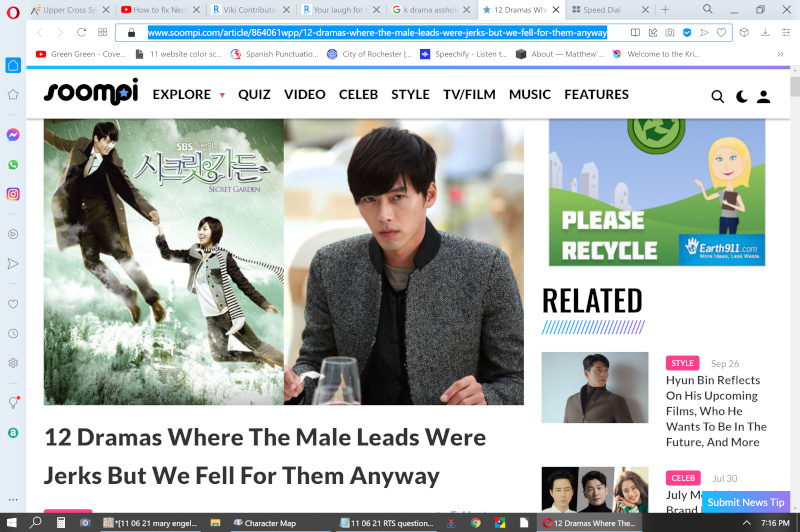Open Windows Start menu
The height and width of the screenshot is (532, 800).
tap(11, 523)
